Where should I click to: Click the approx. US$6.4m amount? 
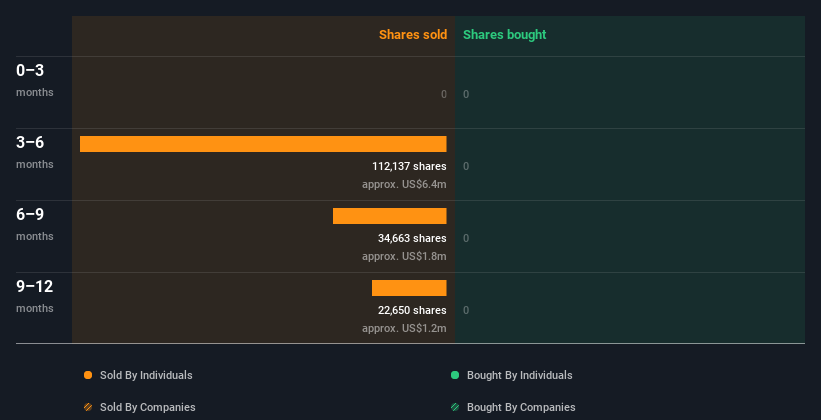[404, 184]
